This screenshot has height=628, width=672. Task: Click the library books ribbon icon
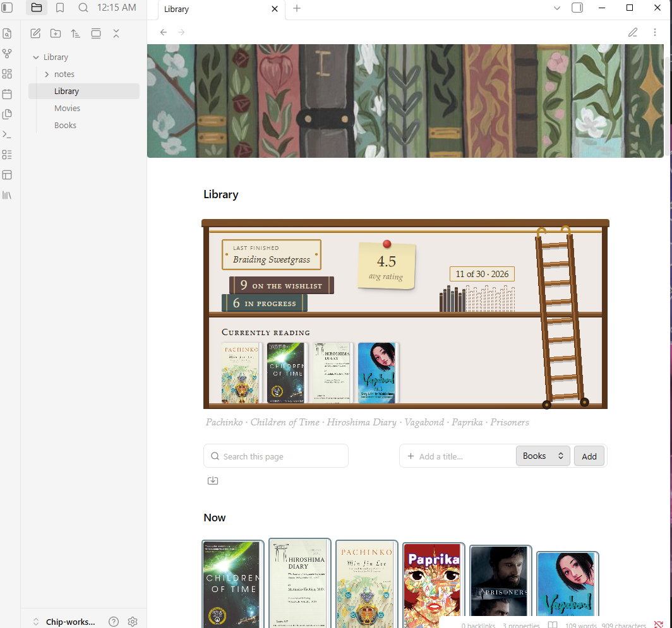[7, 195]
